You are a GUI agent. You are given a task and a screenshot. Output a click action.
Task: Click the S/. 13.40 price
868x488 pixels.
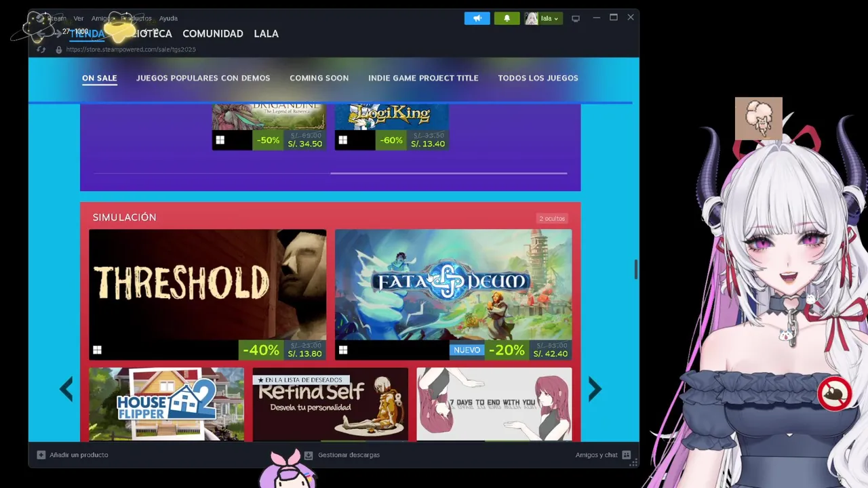pyautogui.click(x=427, y=144)
